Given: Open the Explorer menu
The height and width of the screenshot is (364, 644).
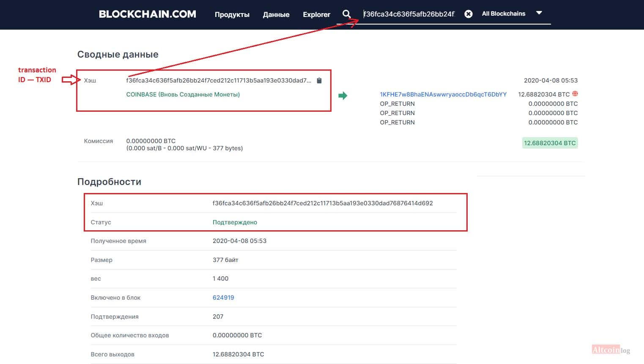Looking at the screenshot, I should pyautogui.click(x=316, y=14).
